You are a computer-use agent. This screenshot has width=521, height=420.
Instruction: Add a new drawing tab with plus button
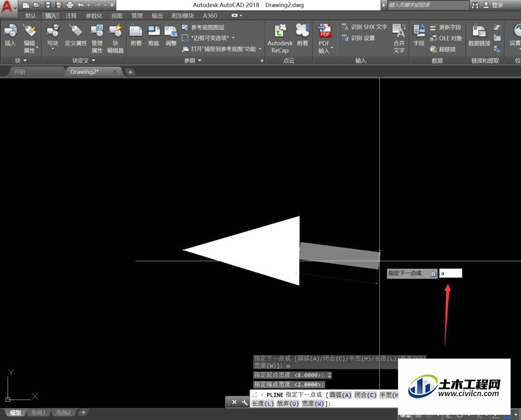(130, 72)
